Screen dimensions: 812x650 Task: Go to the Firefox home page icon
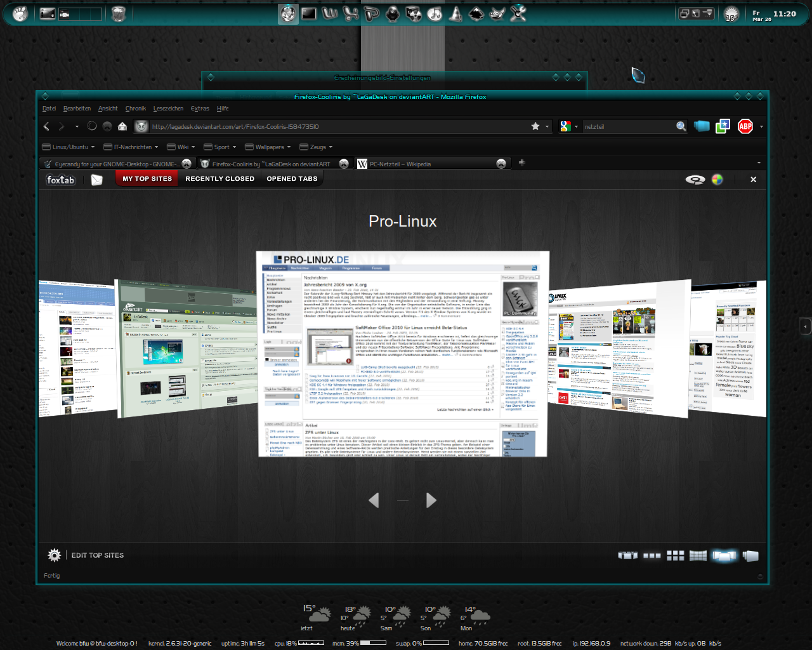[122, 126]
